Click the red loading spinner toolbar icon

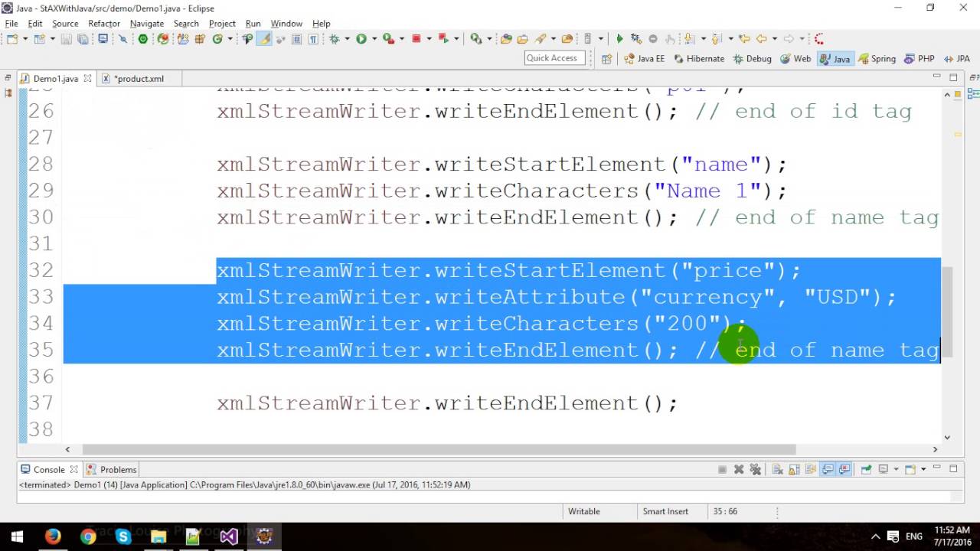pos(819,38)
